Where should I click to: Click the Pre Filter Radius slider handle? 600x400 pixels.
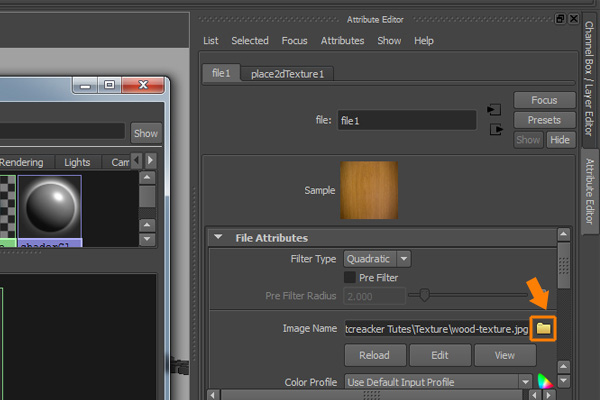pos(424,296)
